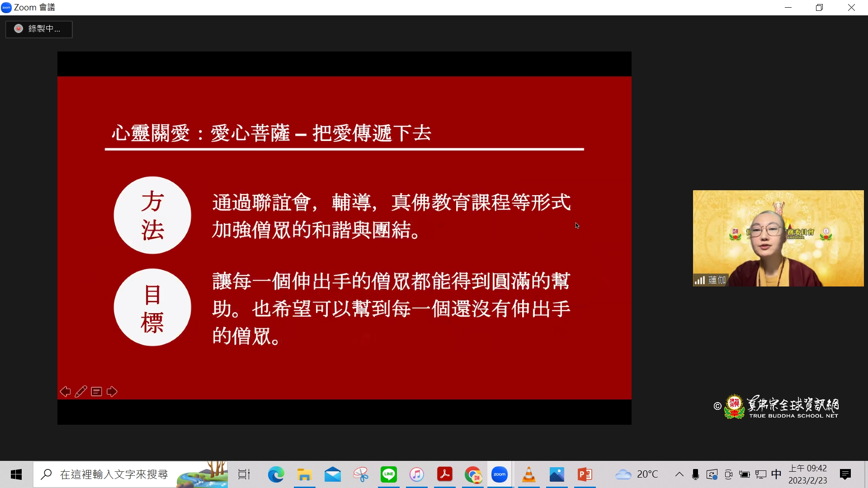868x488 pixels.
Task: Open Adobe Acrobat from taskbar
Action: pyautogui.click(x=444, y=474)
